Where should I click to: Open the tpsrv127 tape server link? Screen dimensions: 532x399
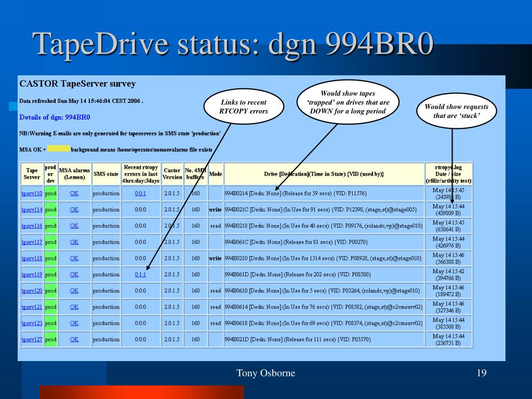click(32, 339)
